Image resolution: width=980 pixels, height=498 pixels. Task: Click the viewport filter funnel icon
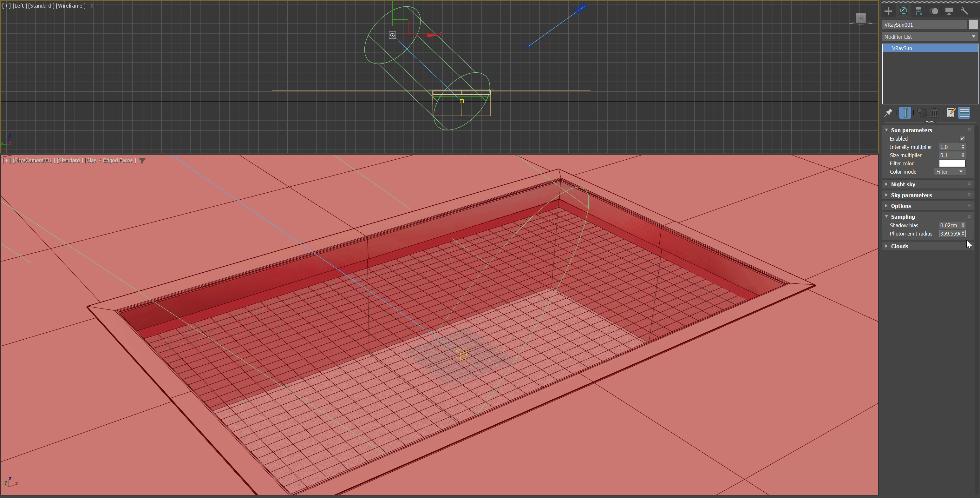142,161
